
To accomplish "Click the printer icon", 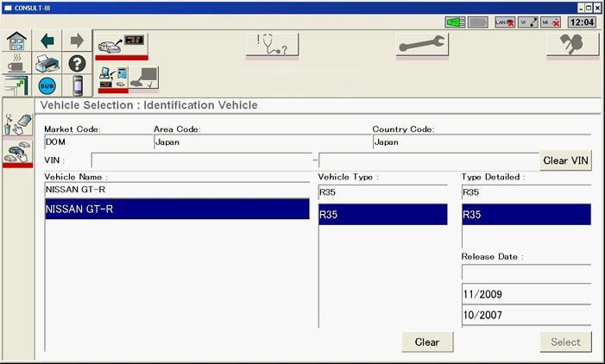I will pos(47,64).
